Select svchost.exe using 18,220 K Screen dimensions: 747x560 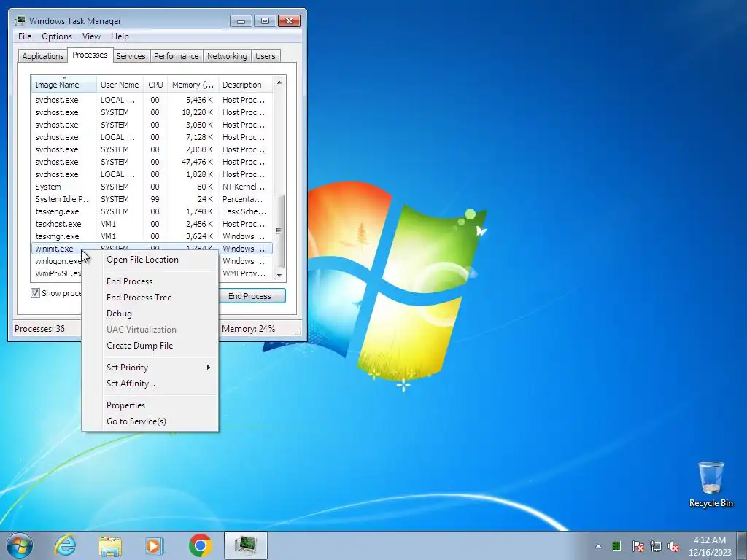point(152,112)
